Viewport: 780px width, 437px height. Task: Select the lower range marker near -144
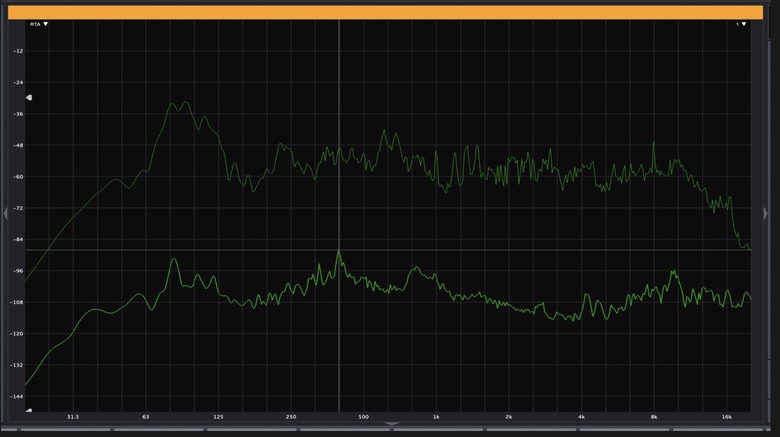tap(29, 411)
